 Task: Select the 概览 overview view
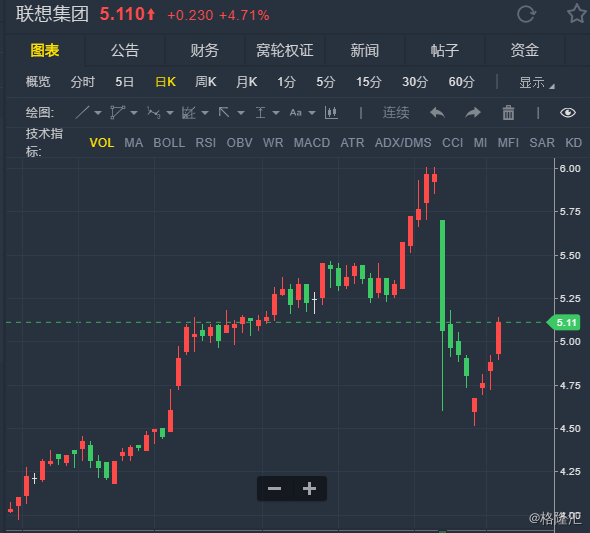38,82
